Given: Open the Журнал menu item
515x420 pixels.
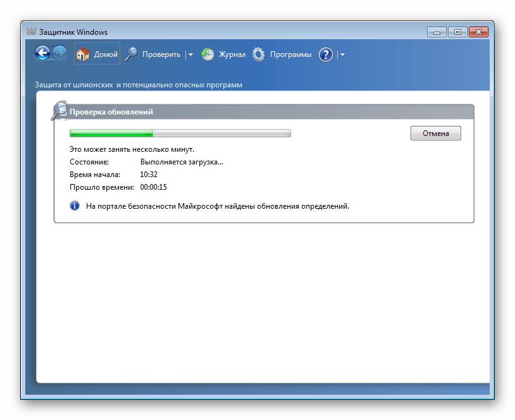Looking at the screenshot, I should click(232, 54).
